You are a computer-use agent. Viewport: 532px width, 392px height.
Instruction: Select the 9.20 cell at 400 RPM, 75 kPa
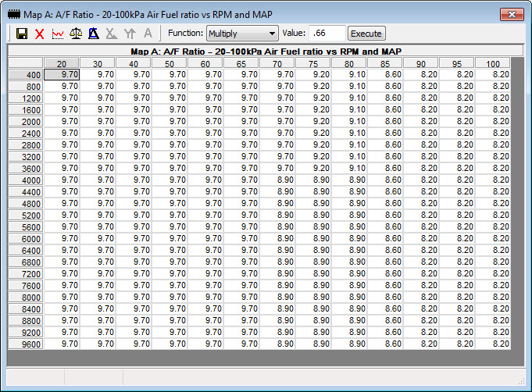tap(313, 75)
